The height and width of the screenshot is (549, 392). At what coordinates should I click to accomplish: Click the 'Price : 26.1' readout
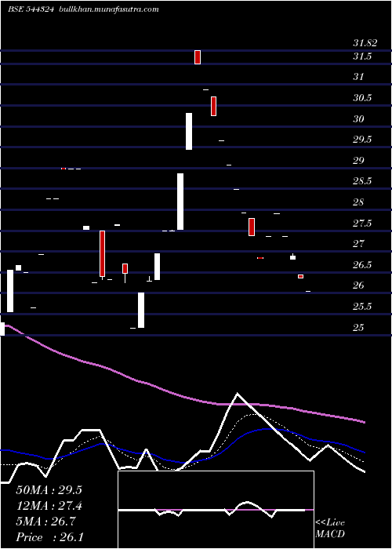pos(49,537)
